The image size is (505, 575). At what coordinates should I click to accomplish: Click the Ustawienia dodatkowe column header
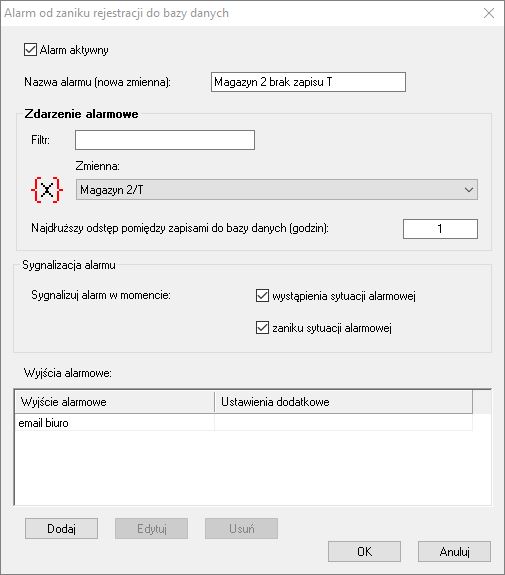click(343, 402)
